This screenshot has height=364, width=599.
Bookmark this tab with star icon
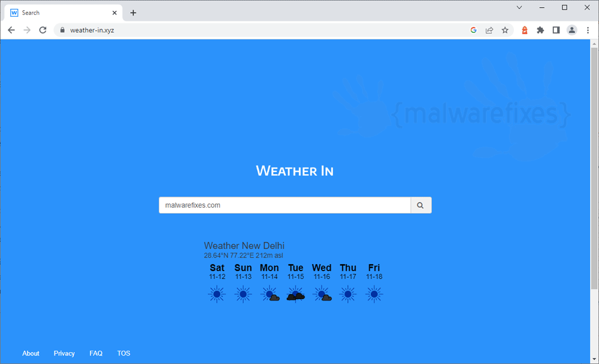click(x=505, y=30)
